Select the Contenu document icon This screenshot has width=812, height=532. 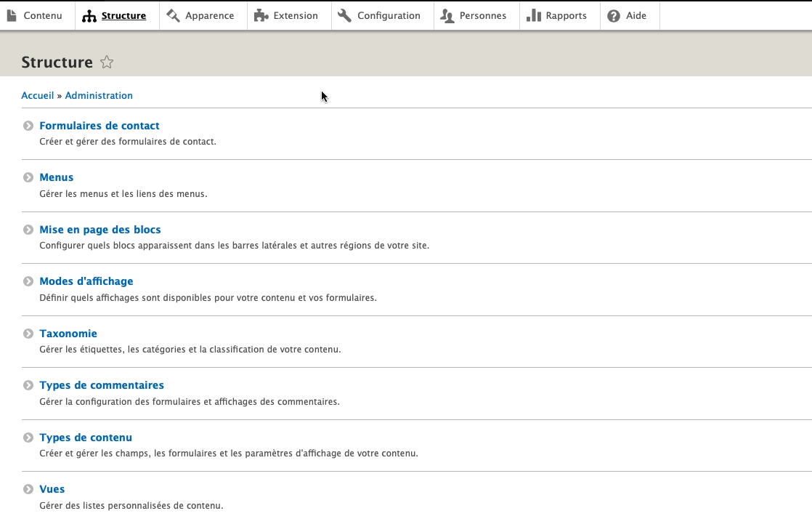pos(10,15)
